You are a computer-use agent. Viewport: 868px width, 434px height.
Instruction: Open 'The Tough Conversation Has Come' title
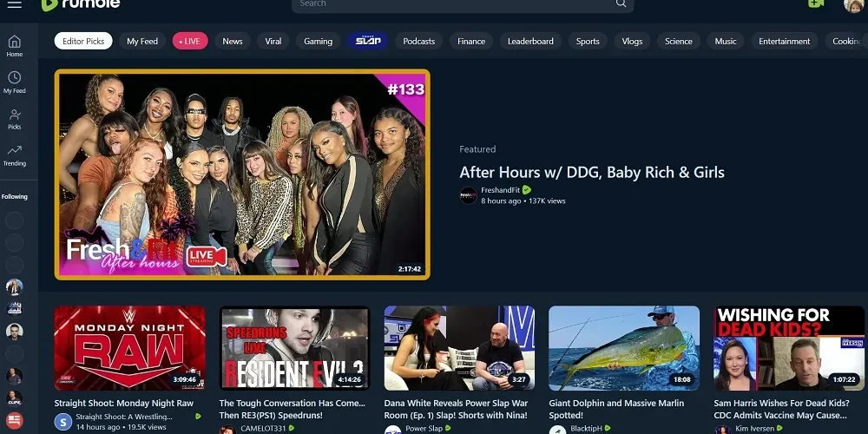[293, 409]
